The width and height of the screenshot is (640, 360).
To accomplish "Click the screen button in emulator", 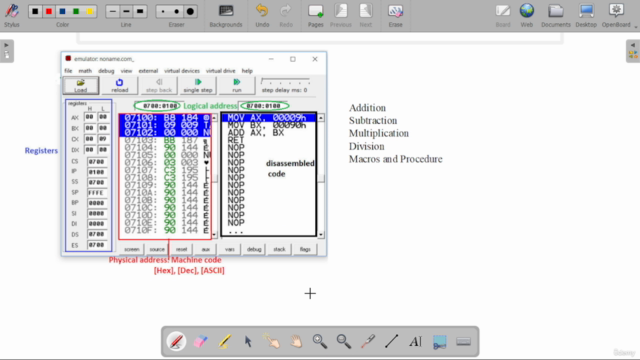I will coord(132,249).
